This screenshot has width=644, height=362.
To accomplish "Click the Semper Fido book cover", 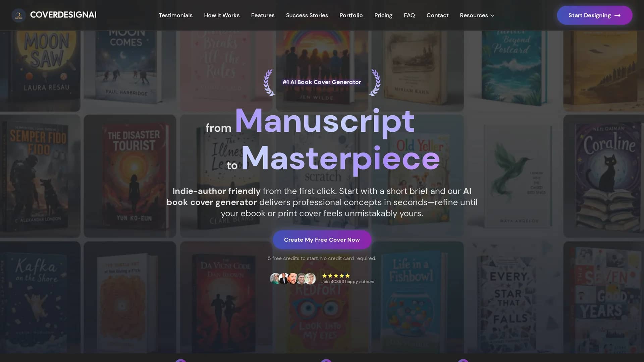I will tap(40, 176).
